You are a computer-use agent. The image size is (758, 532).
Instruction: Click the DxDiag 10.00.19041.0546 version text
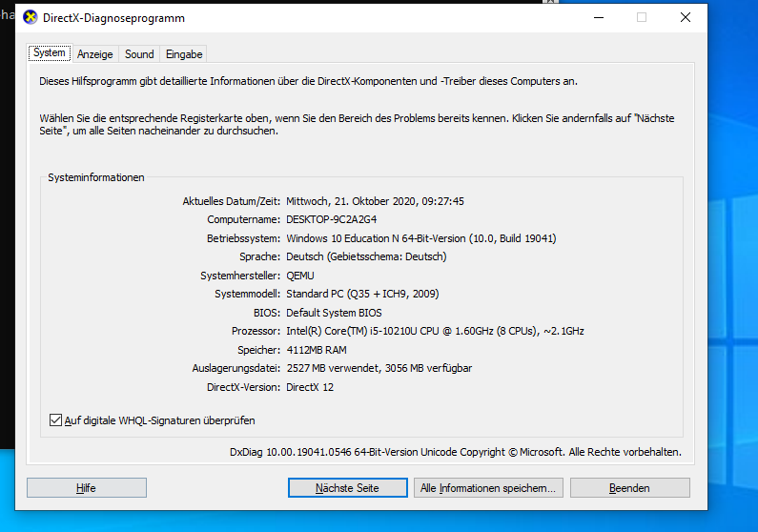pos(456,452)
